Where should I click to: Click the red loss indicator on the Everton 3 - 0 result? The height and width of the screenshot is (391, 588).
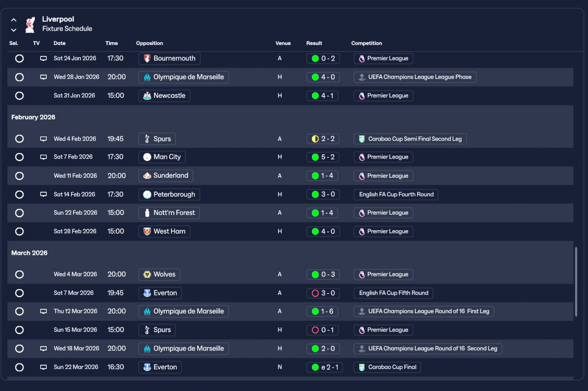pos(315,293)
